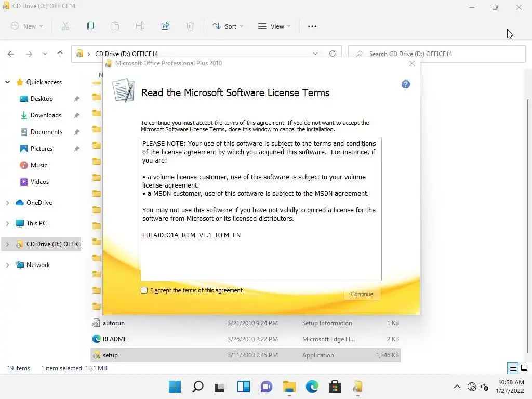
Task: Click the Forward navigation arrow
Action: 29,54
